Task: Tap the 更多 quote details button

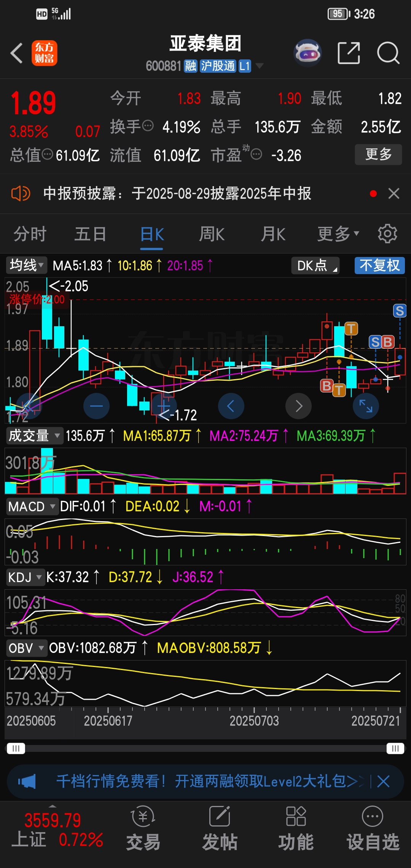Action: tap(378, 154)
